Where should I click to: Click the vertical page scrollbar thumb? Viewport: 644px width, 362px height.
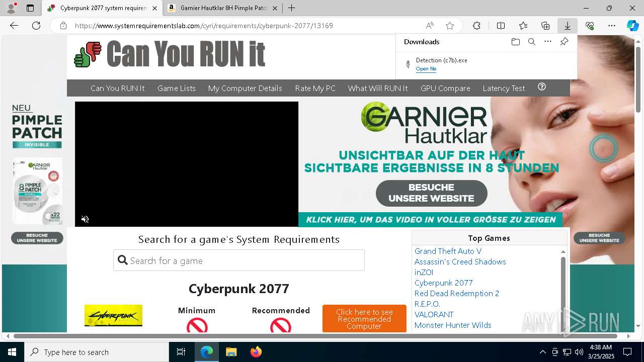coord(638,79)
